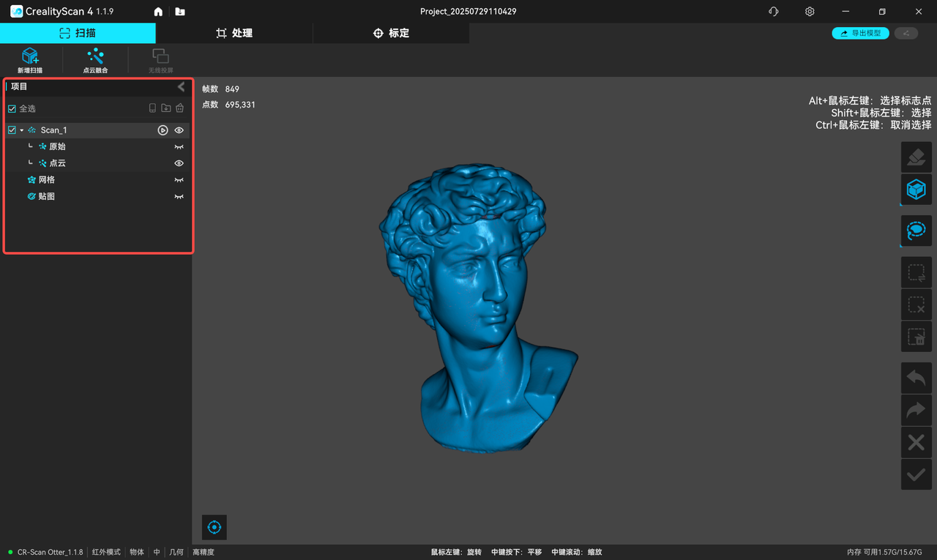Select the 贴图 tree item
This screenshot has width=937, height=560.
[97, 196]
